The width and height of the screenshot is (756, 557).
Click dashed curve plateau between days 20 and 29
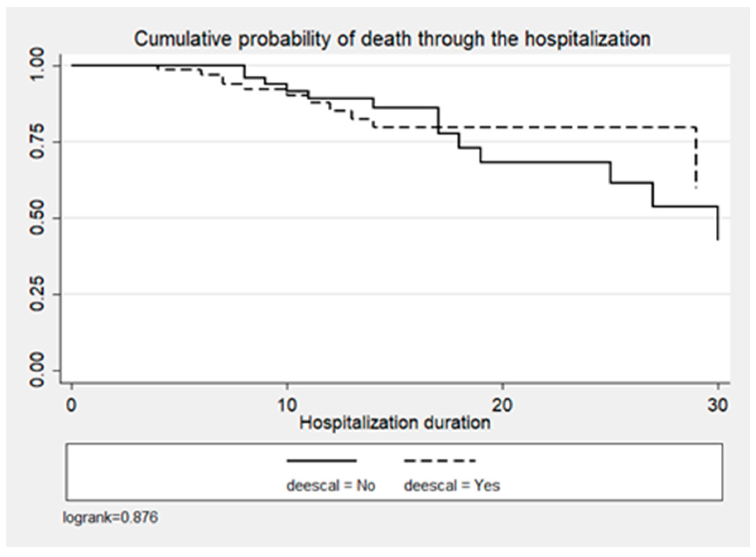coord(580,127)
